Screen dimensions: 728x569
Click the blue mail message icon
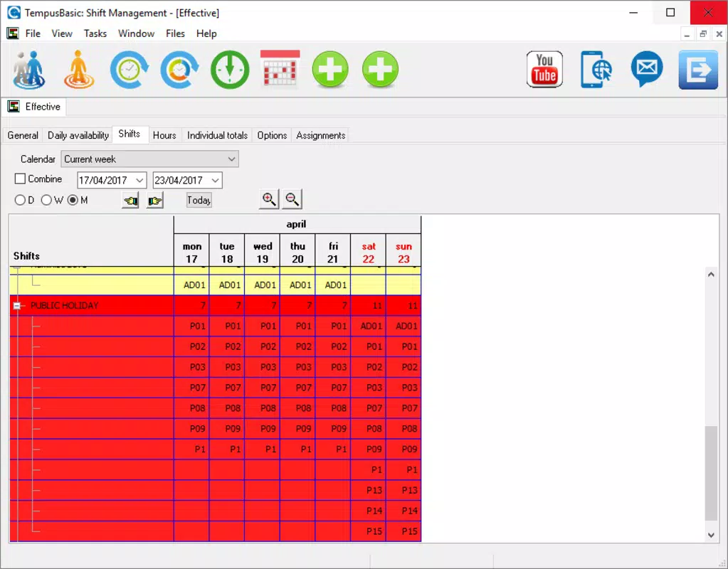click(x=647, y=69)
